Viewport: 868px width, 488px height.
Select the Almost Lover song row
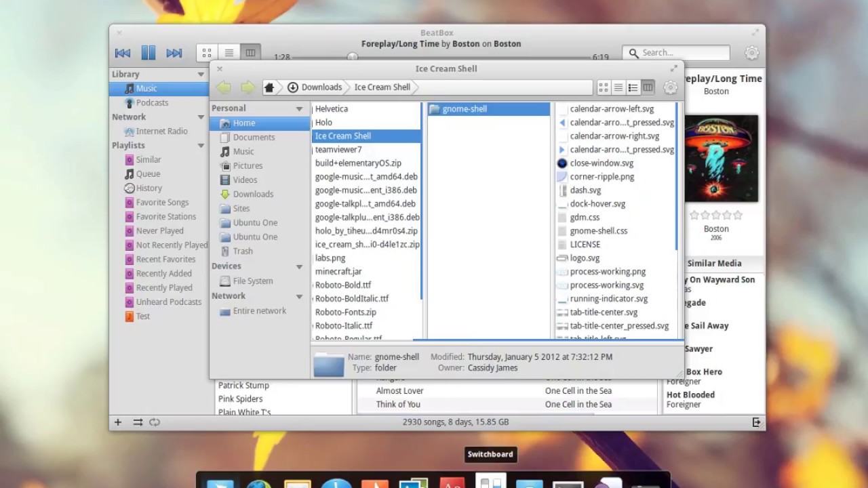point(507,390)
